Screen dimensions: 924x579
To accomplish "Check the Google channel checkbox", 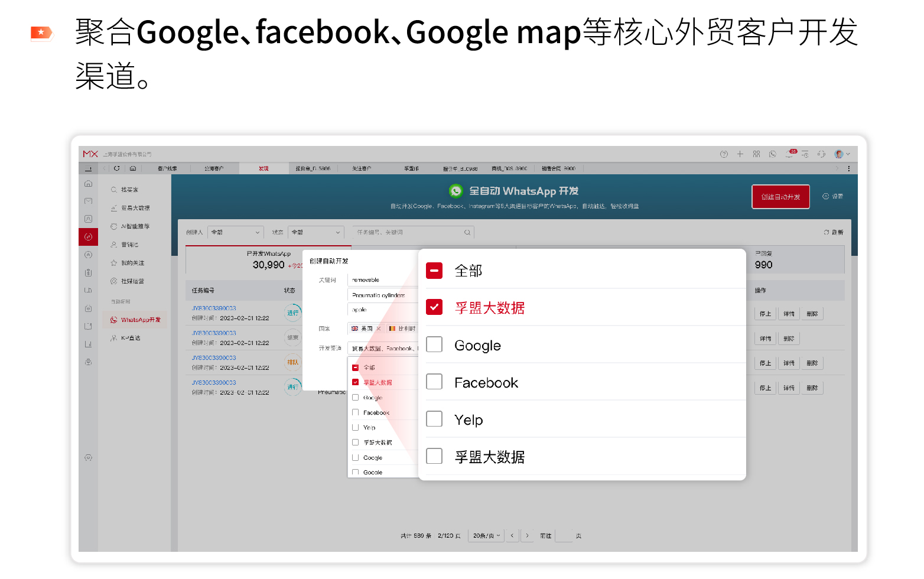I will [x=434, y=344].
